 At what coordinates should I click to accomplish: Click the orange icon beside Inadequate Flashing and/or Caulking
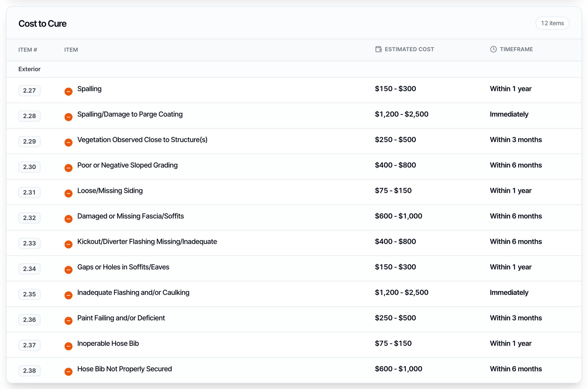tap(68, 295)
